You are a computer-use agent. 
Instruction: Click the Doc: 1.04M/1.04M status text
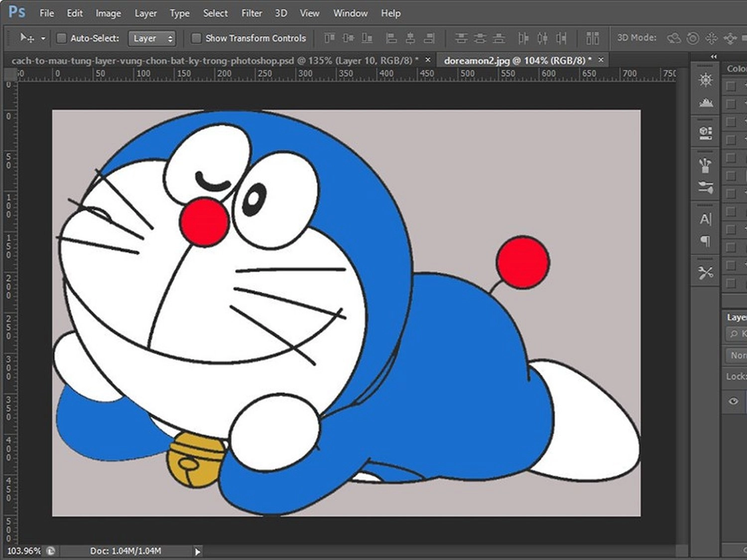[x=125, y=551]
